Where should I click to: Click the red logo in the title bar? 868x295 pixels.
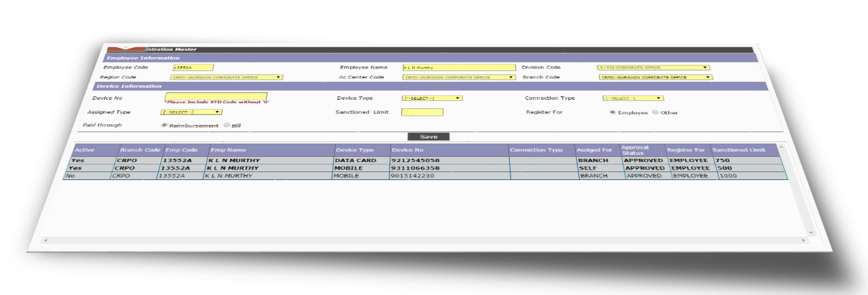point(126,49)
